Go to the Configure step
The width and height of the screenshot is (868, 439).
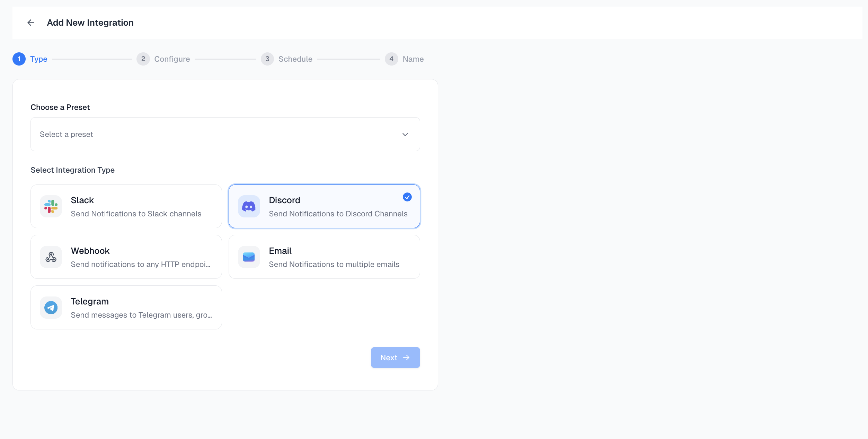(172, 59)
